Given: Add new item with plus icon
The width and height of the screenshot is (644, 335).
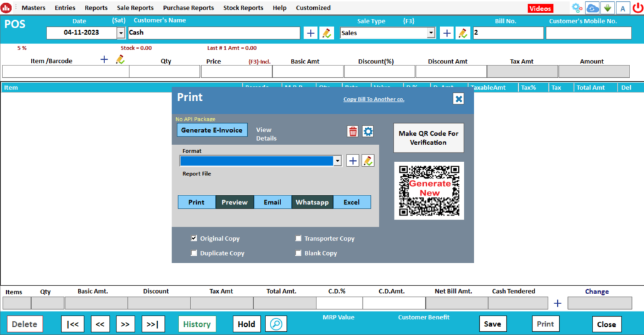Looking at the screenshot, I should 104,60.
